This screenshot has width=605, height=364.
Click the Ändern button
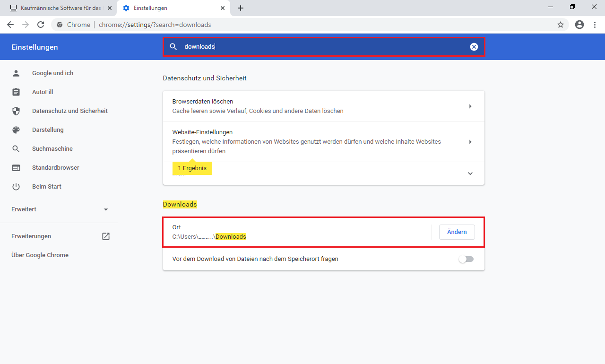pos(457,232)
